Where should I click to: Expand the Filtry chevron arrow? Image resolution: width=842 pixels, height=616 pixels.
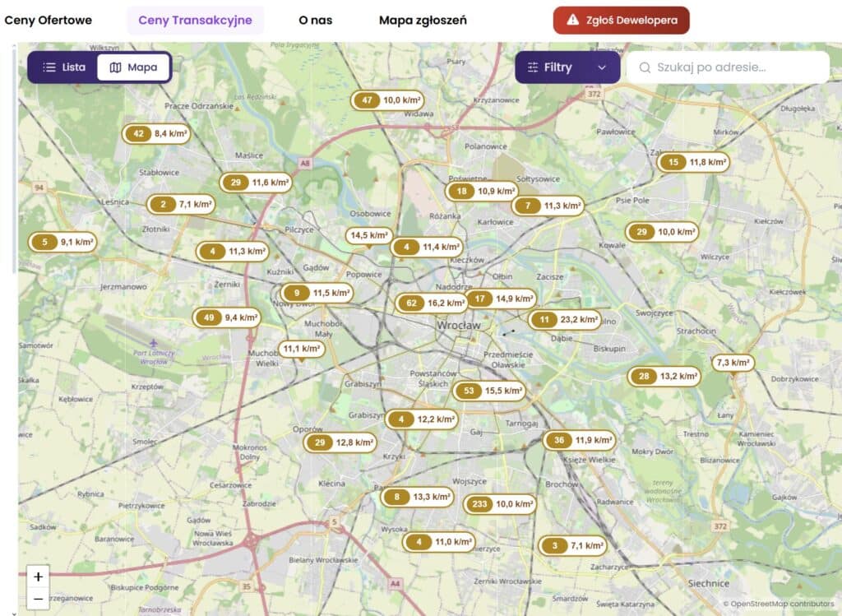602,67
